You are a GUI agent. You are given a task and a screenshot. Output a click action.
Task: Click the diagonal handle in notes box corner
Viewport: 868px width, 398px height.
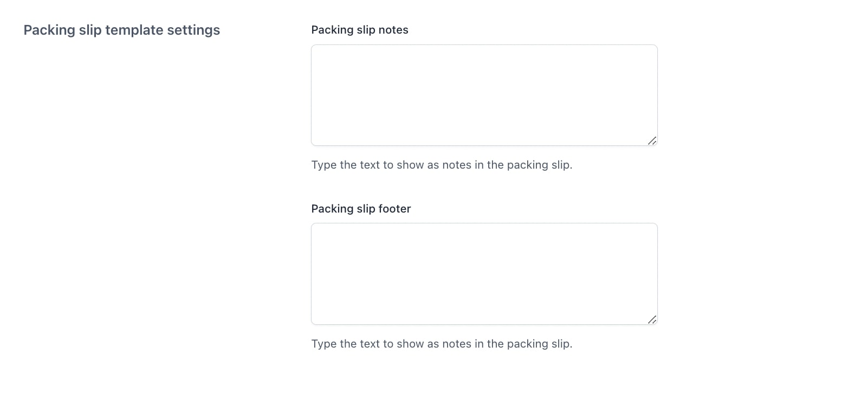click(x=652, y=140)
